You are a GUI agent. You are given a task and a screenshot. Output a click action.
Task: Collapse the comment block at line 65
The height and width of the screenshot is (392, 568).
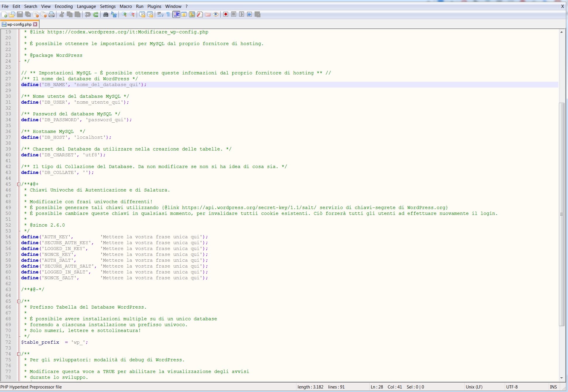pos(19,301)
